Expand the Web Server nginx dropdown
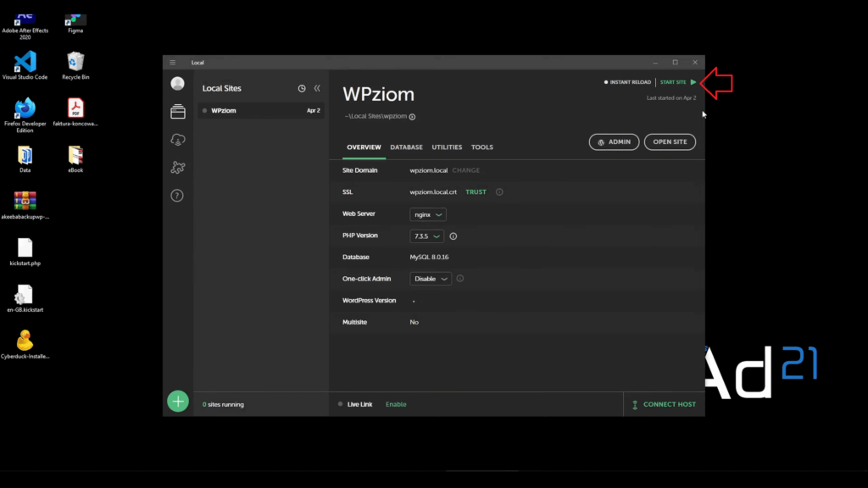This screenshot has width=868, height=488. pyautogui.click(x=428, y=214)
